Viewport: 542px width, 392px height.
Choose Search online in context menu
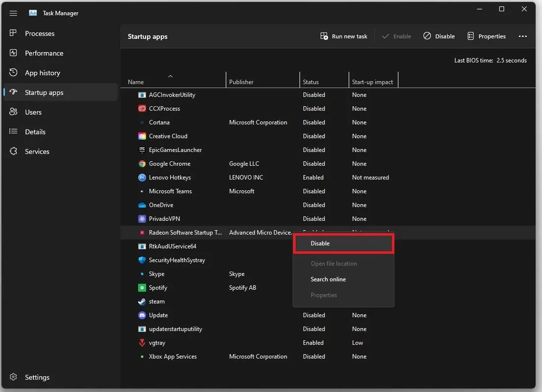[x=343, y=279]
